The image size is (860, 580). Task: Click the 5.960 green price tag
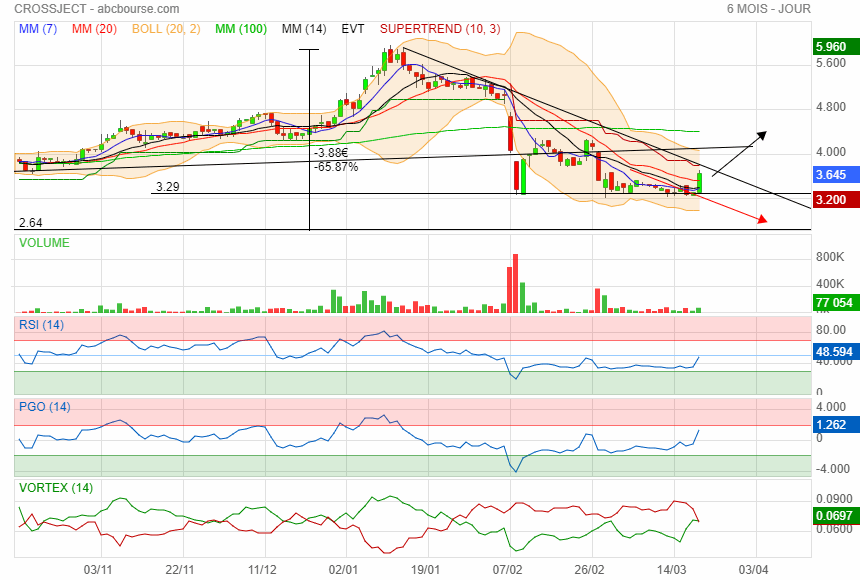point(835,47)
